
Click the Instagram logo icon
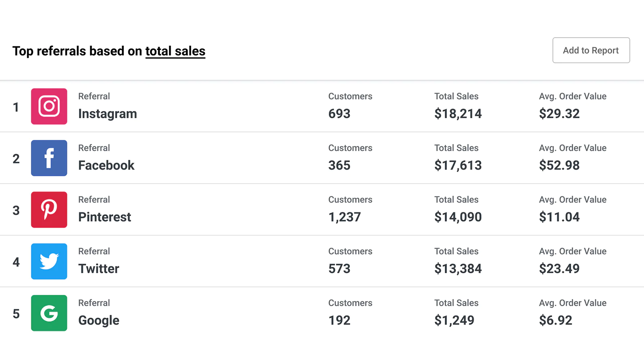[49, 106]
